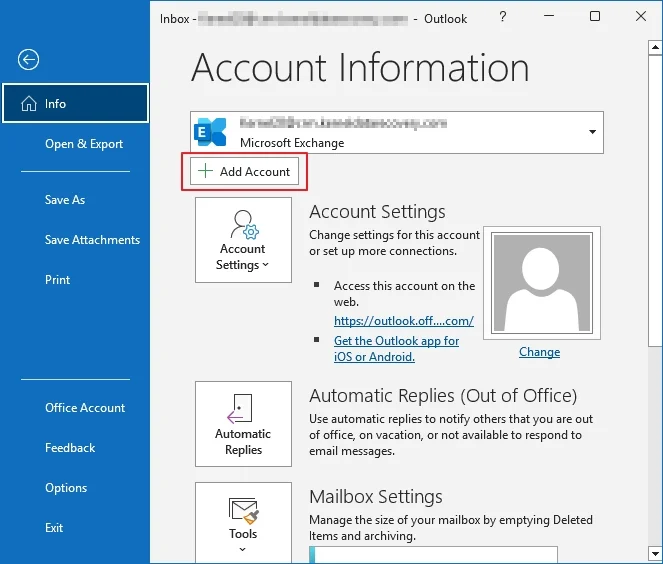Open Outlook Options
The height and width of the screenshot is (564, 663).
[66, 487]
